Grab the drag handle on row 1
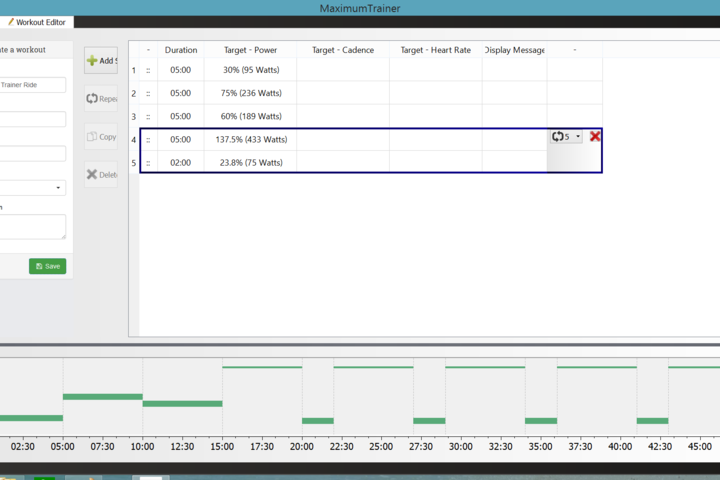Screen dimensions: 720x480 click(x=148, y=70)
